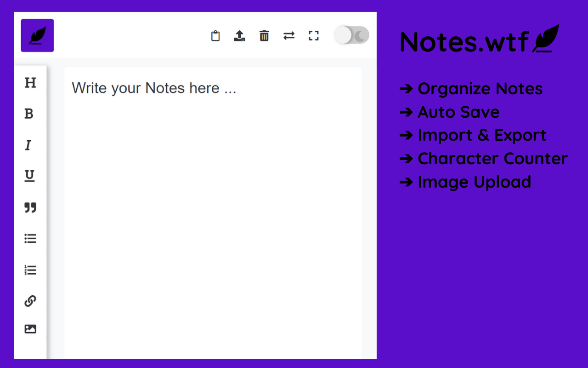Screen dimensions: 588x368
Task: Click the Character Counter feature text
Action: tap(493, 158)
